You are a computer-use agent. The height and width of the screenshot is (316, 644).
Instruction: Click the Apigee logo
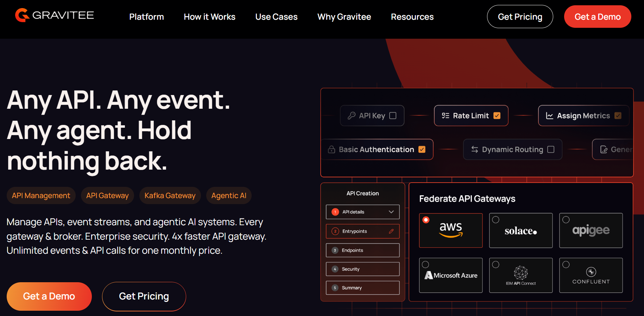[591, 230]
